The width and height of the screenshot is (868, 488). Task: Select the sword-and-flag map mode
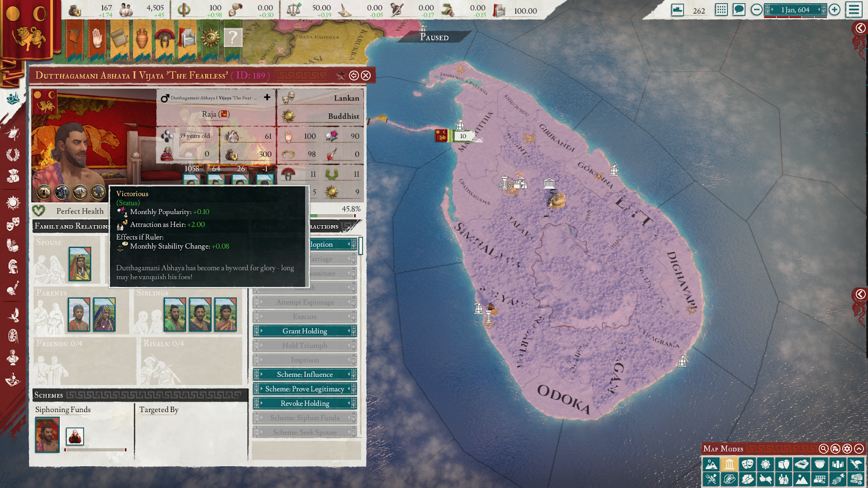pyautogui.click(x=856, y=464)
